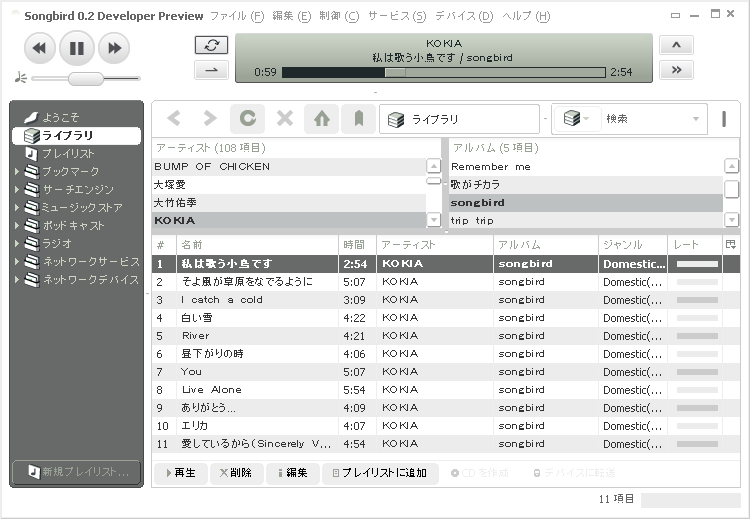Expand the サーチエンジン tree node
750x519 pixels.
point(17,189)
